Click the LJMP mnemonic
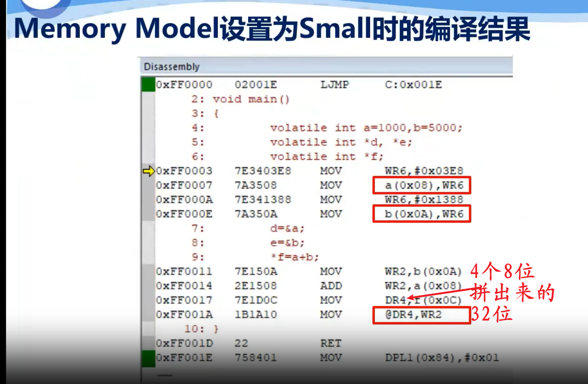The height and width of the screenshot is (384, 588). (x=334, y=85)
